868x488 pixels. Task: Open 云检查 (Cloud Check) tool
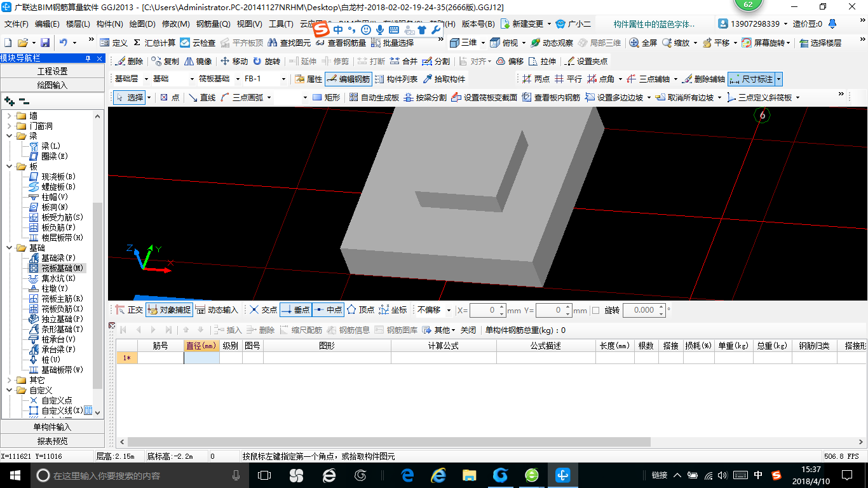(198, 43)
